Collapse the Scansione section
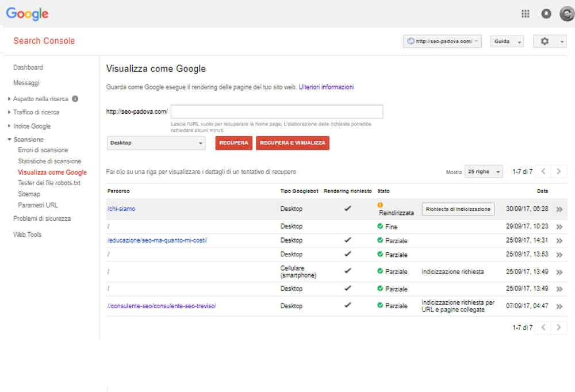This screenshot has width=575, height=392. click(x=9, y=139)
